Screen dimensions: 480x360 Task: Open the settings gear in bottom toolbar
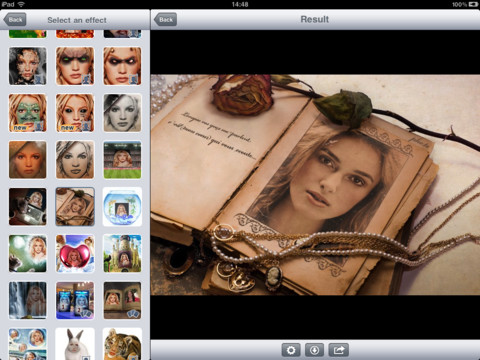click(291, 350)
